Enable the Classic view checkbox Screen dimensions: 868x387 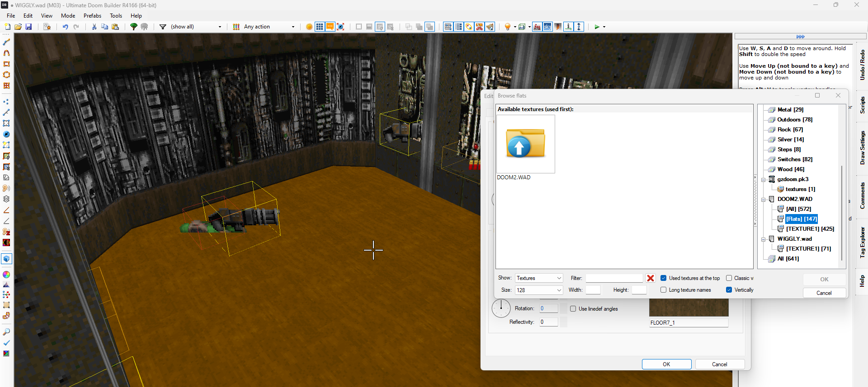729,278
